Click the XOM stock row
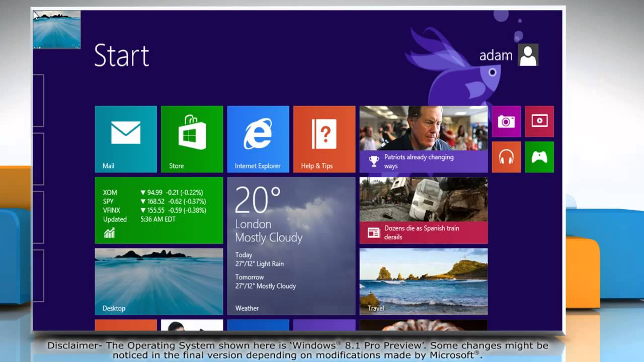The width and height of the screenshot is (644, 362). tap(153, 193)
